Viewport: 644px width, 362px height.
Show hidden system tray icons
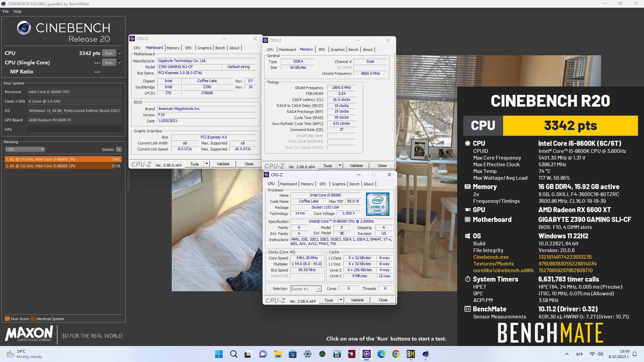click(x=567, y=354)
